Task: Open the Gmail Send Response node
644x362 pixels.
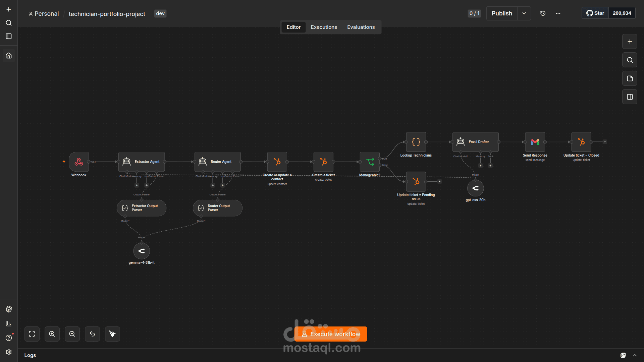Action: (535, 142)
